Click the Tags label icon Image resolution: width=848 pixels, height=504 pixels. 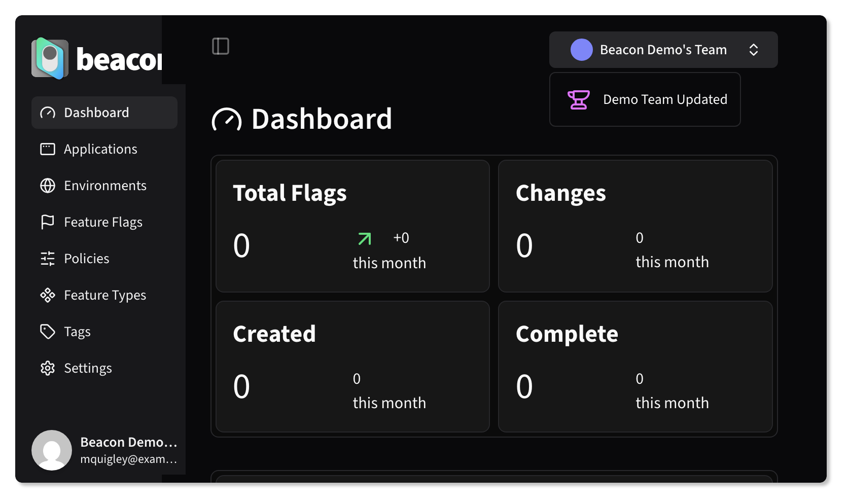pos(48,332)
